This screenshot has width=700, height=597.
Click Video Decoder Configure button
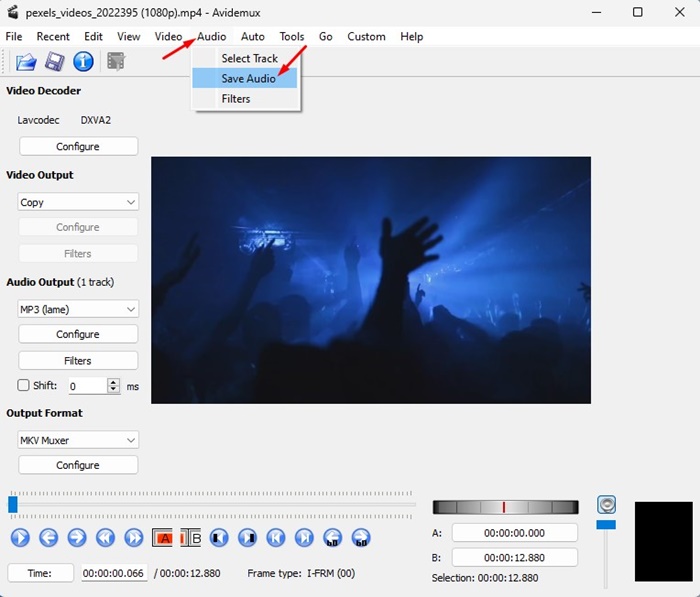(78, 146)
